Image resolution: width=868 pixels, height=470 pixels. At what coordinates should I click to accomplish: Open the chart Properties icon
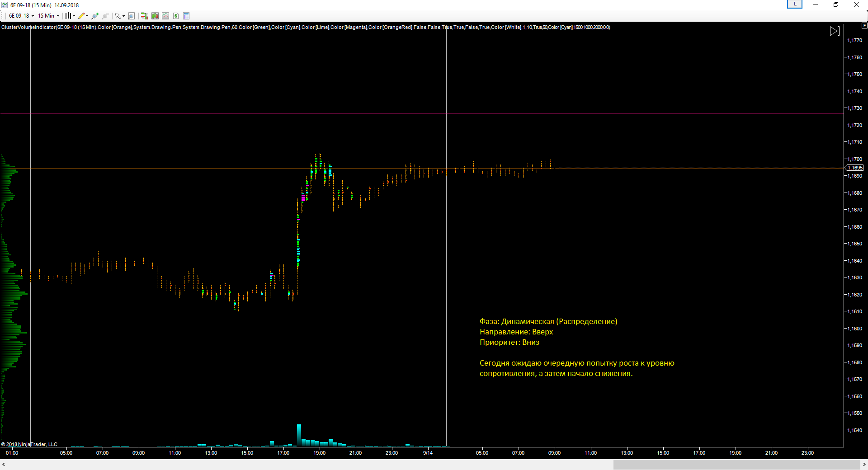coord(186,16)
